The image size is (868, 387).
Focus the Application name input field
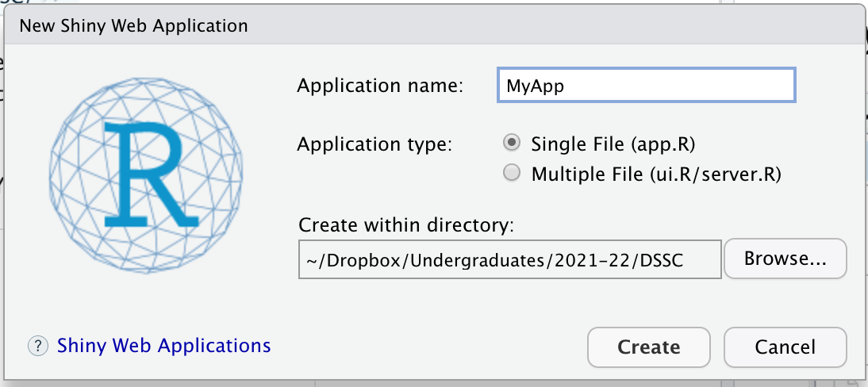pos(647,86)
